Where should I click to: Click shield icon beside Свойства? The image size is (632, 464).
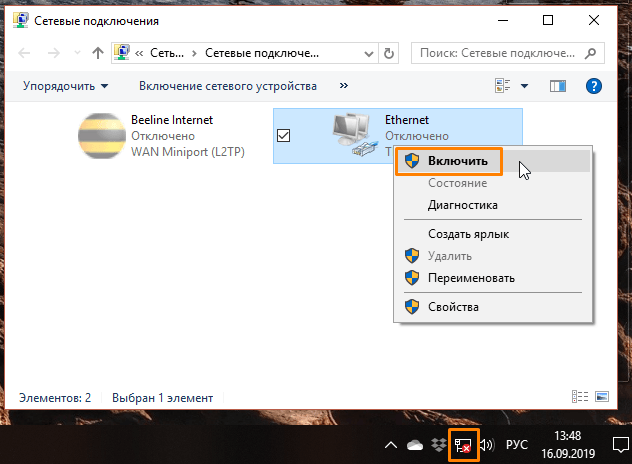pyautogui.click(x=412, y=307)
